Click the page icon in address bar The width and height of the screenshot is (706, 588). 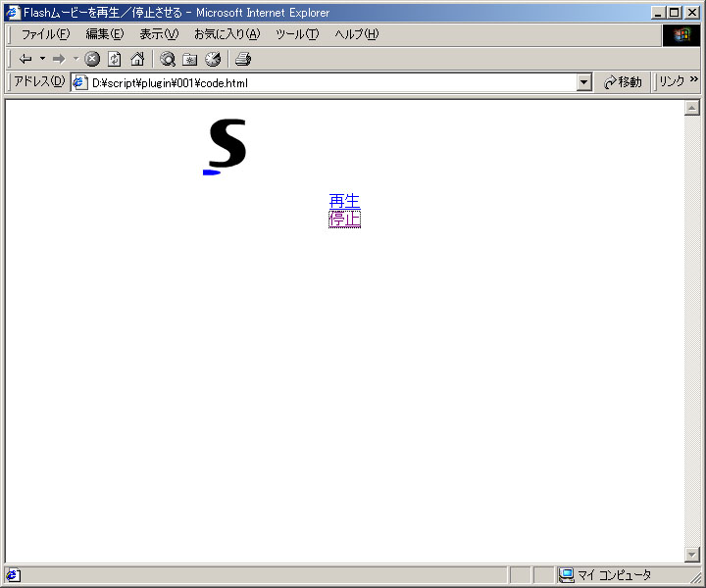79,82
